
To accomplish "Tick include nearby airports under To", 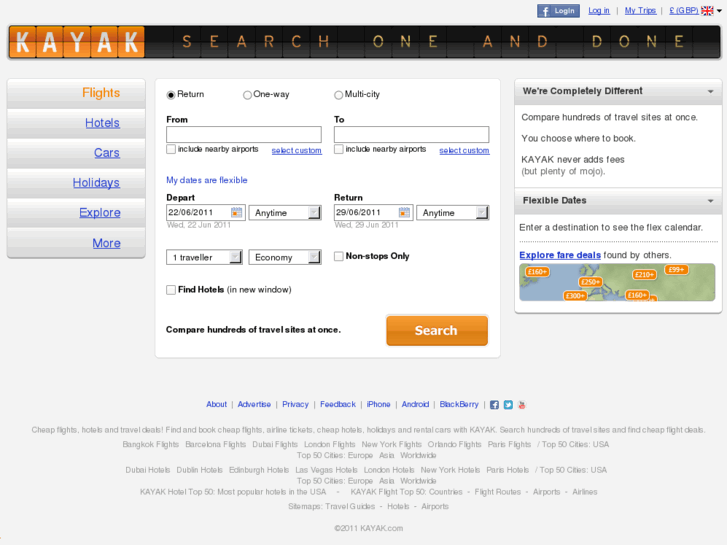I will (339, 149).
